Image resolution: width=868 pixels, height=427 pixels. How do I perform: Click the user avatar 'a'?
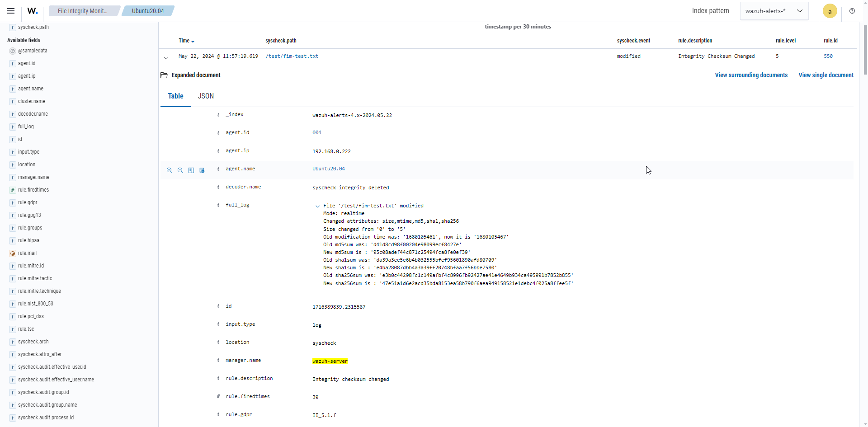tap(830, 11)
